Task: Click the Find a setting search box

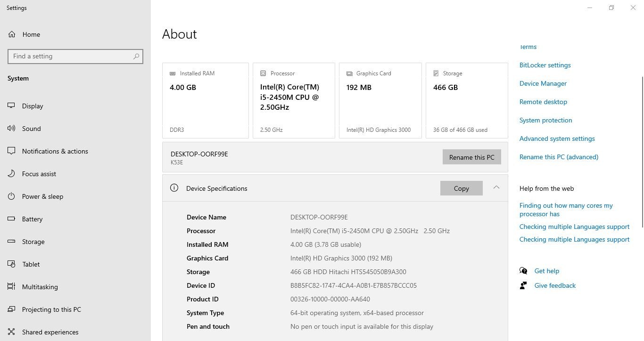Action: point(75,56)
